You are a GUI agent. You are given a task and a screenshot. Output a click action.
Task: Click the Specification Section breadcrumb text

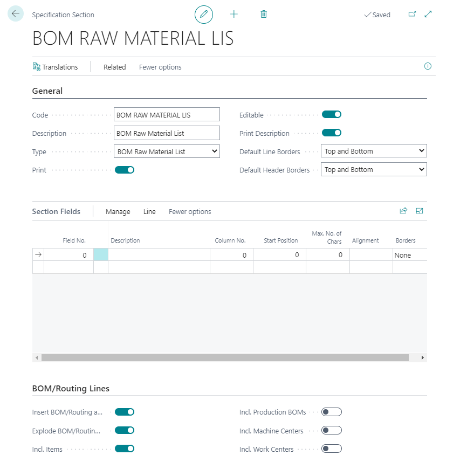[x=63, y=15]
